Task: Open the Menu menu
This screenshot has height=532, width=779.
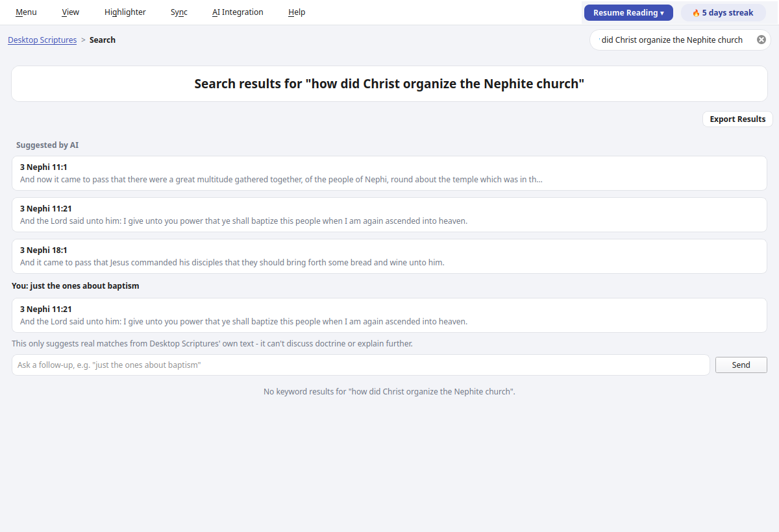Action: coord(26,12)
